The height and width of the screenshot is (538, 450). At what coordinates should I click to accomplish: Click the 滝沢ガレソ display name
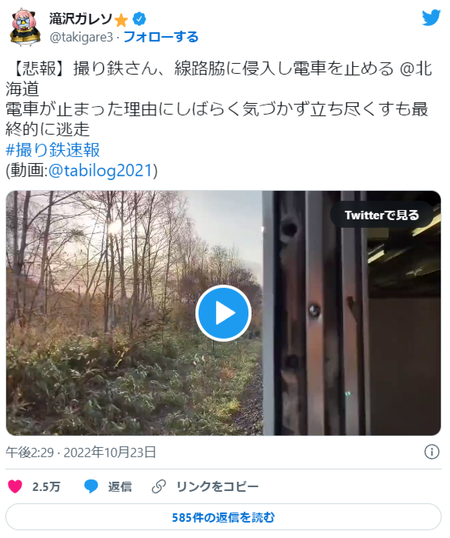coord(81,19)
